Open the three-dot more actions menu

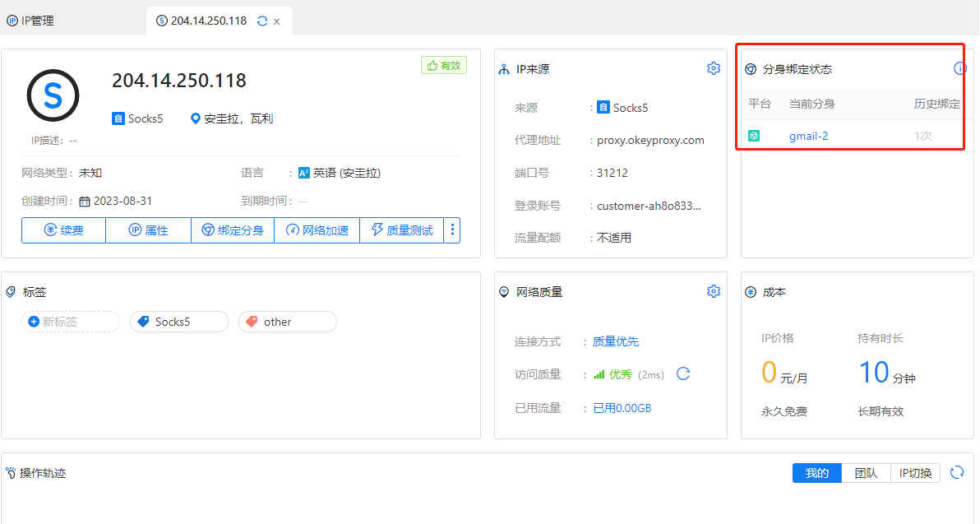click(x=451, y=230)
